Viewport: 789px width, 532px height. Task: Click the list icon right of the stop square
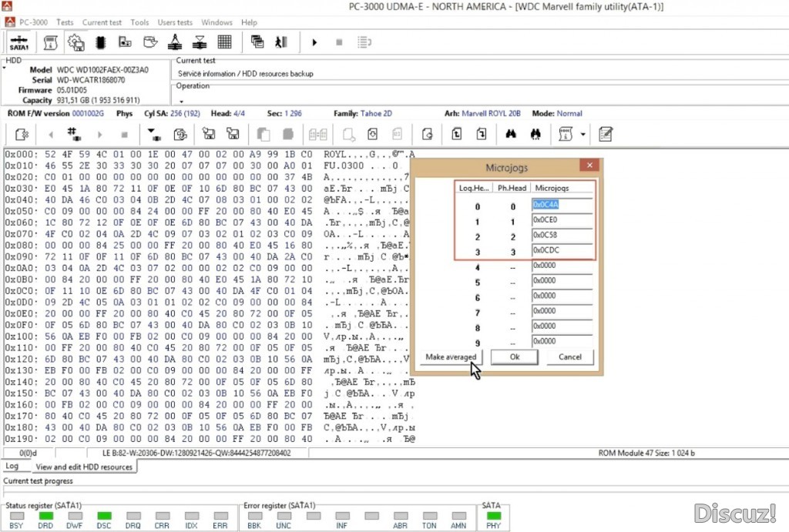pos(364,42)
